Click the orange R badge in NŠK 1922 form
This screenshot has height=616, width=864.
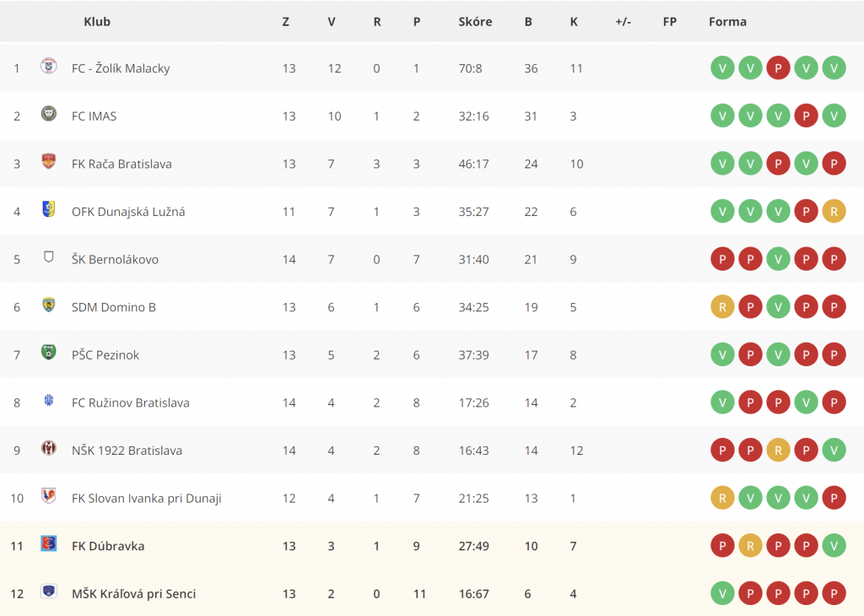point(778,451)
